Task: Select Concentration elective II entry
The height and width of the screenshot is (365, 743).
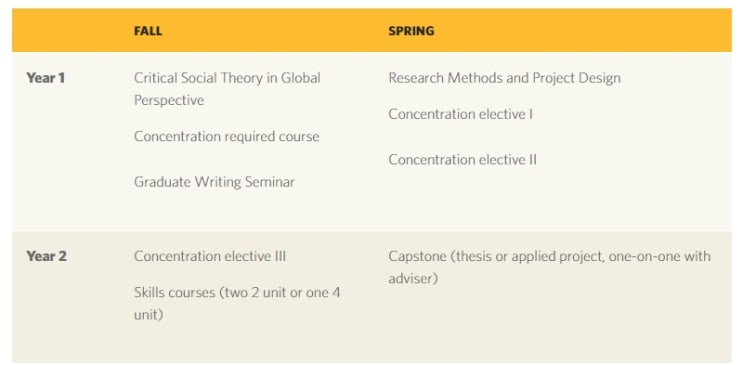Action: 462,160
